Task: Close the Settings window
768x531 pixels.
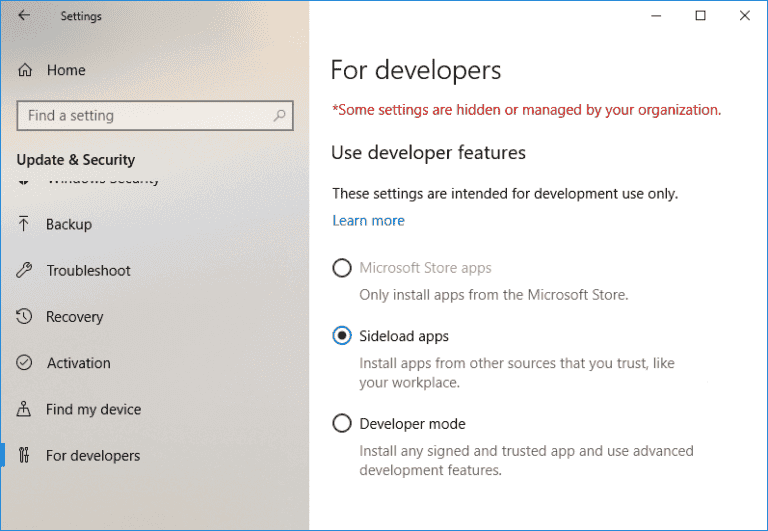Action: [x=744, y=16]
